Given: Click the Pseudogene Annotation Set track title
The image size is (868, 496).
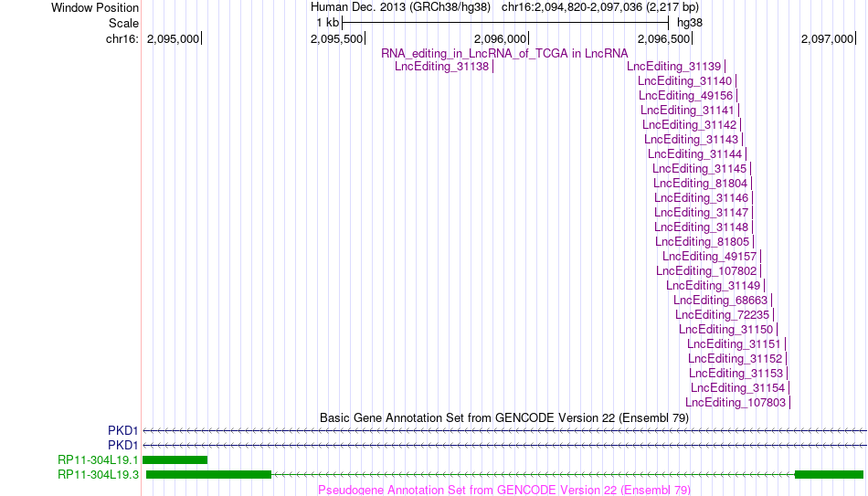Looking at the screenshot, I should click(x=504, y=490).
